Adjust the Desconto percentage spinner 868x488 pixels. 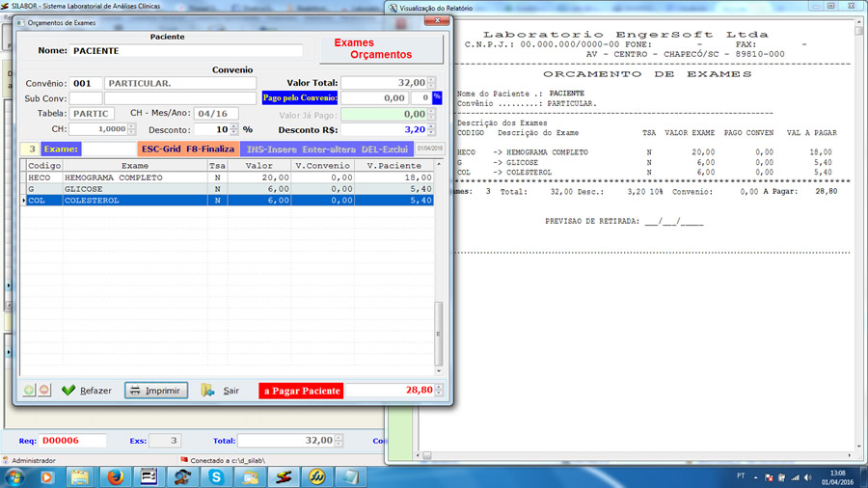pyautogui.click(x=234, y=129)
